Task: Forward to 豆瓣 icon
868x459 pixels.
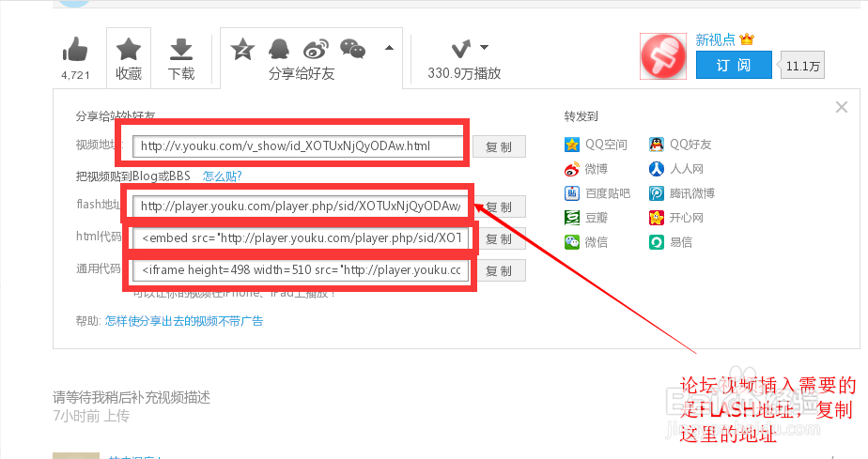Action: tap(572, 218)
